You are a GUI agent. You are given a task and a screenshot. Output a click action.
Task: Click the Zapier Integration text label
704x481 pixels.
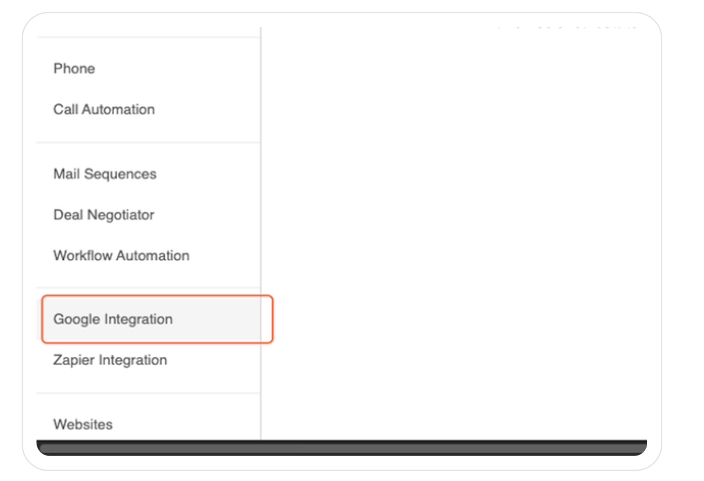(x=110, y=361)
